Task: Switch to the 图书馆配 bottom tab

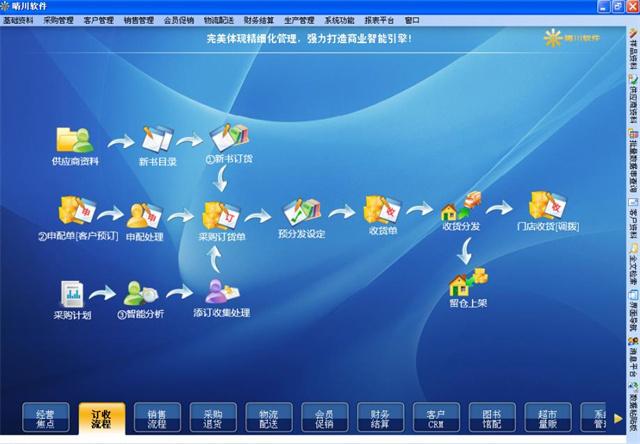Action: 492,418
